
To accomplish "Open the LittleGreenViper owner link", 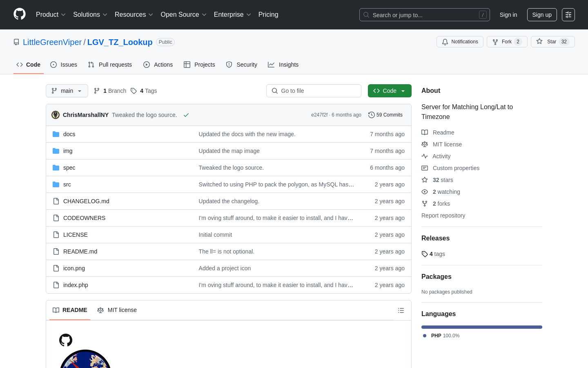I will point(52,42).
